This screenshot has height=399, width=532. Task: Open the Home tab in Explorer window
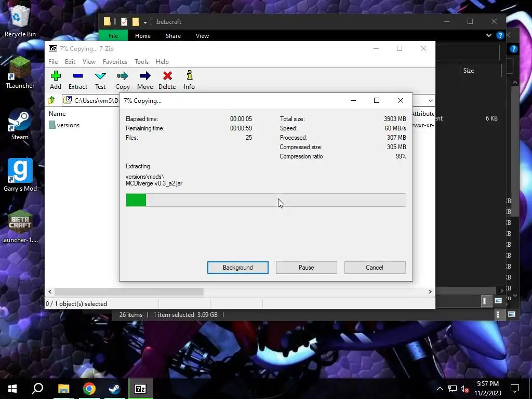click(143, 36)
